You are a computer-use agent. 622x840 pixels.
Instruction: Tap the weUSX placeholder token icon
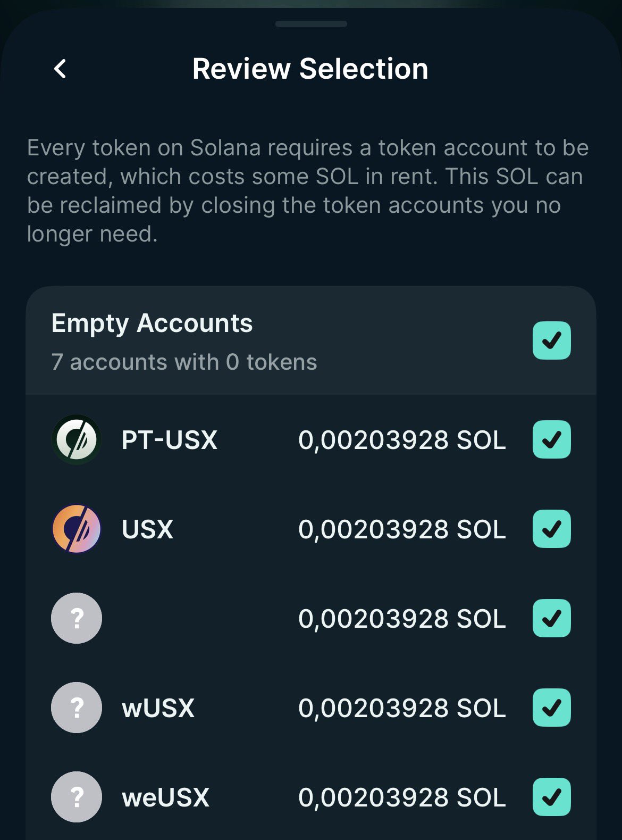point(77,797)
